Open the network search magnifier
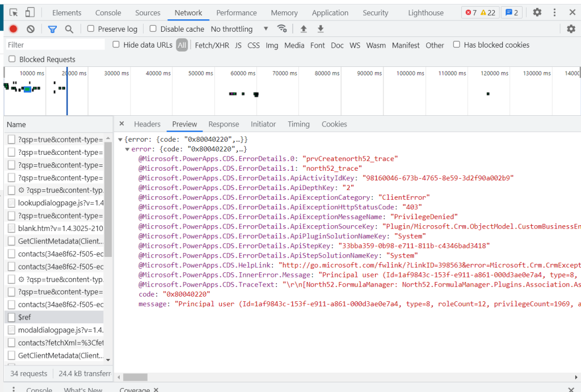581x392 pixels. pyautogui.click(x=69, y=29)
